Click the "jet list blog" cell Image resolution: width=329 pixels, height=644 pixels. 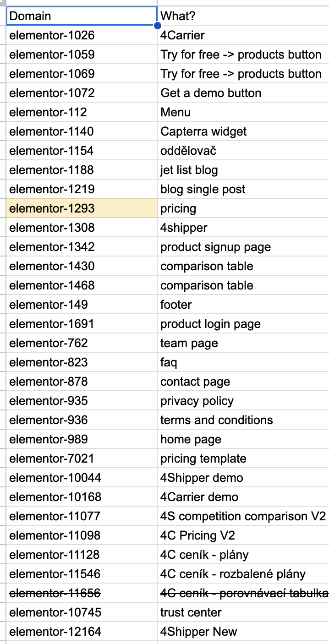click(x=243, y=170)
